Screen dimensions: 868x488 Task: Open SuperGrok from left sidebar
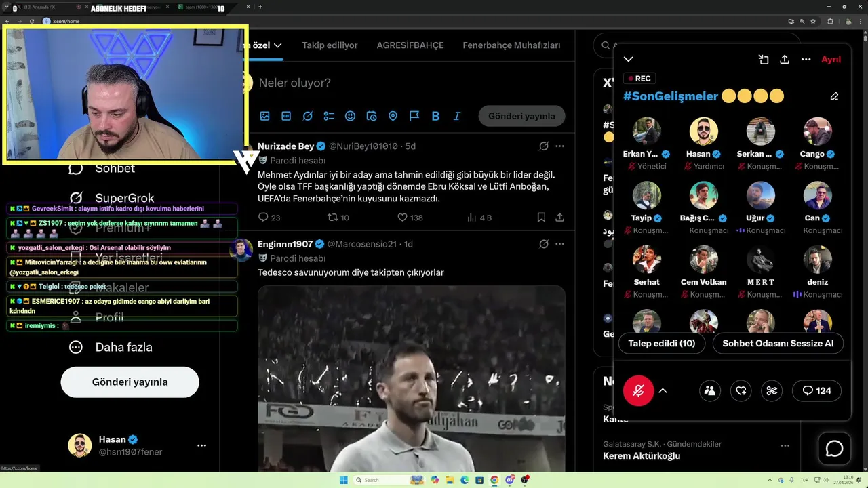click(x=112, y=198)
